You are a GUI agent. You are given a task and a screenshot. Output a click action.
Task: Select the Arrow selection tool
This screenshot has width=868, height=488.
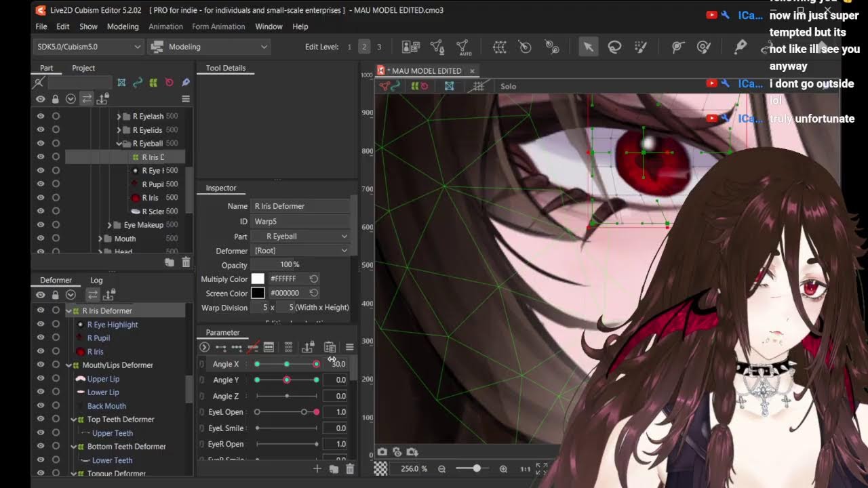coord(588,47)
